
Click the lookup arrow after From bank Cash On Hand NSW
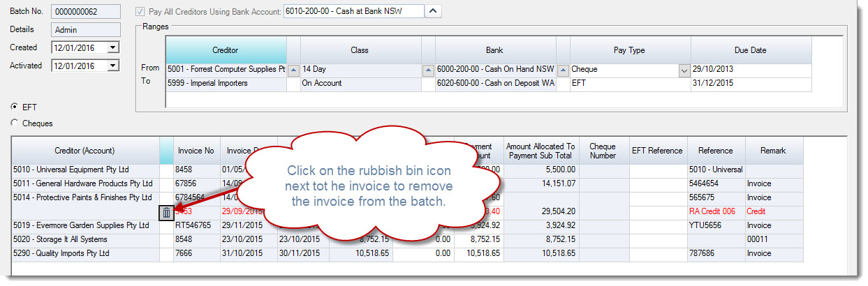click(563, 70)
